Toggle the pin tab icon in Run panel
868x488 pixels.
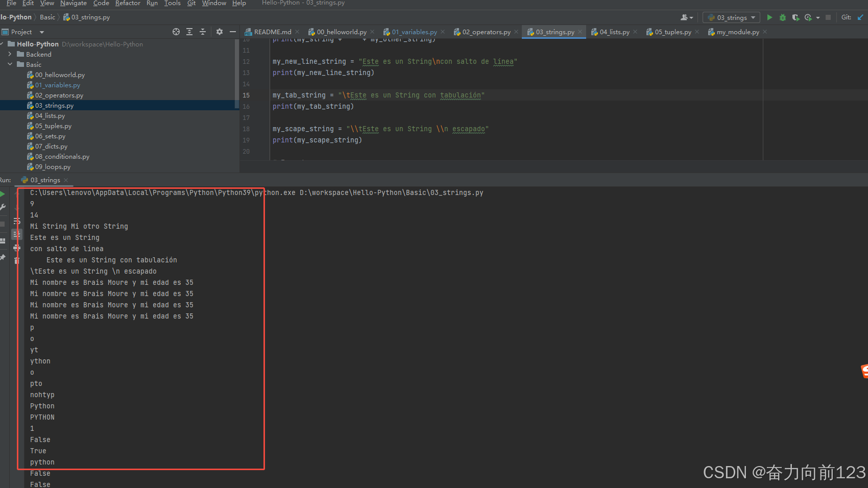(x=3, y=258)
